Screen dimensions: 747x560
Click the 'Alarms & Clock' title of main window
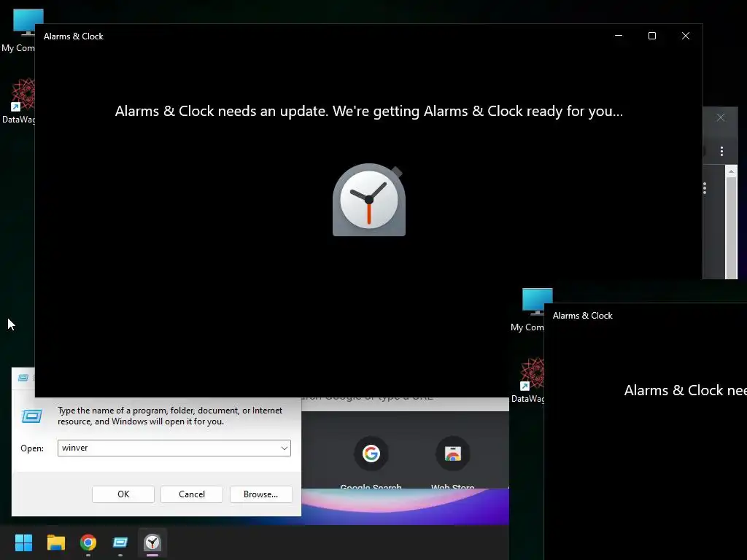click(x=74, y=36)
